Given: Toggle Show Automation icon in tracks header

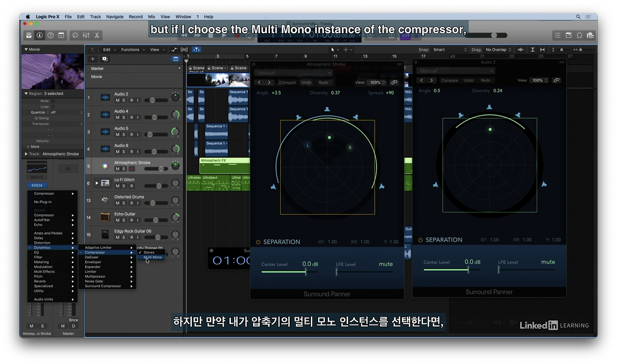Looking at the screenshot, I should (x=174, y=50).
